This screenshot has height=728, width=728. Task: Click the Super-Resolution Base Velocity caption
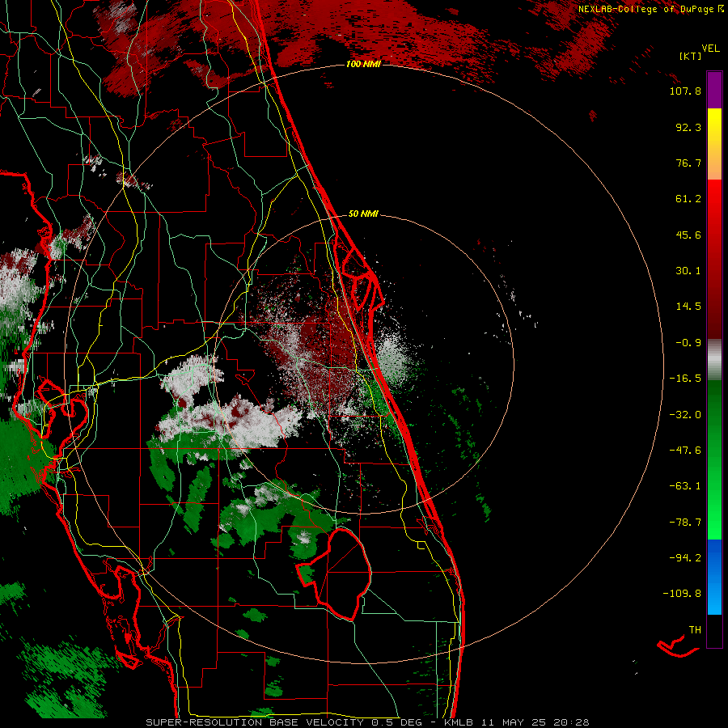coord(367,722)
